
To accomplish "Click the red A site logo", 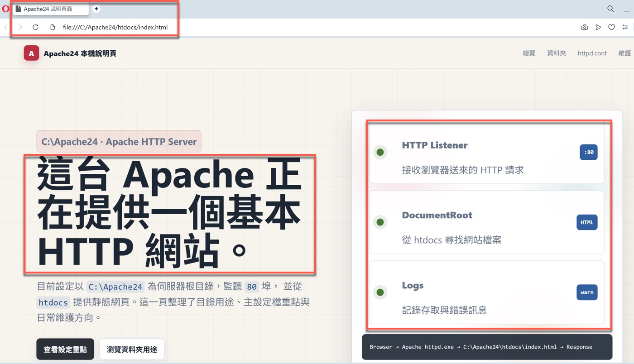I will tap(31, 53).
